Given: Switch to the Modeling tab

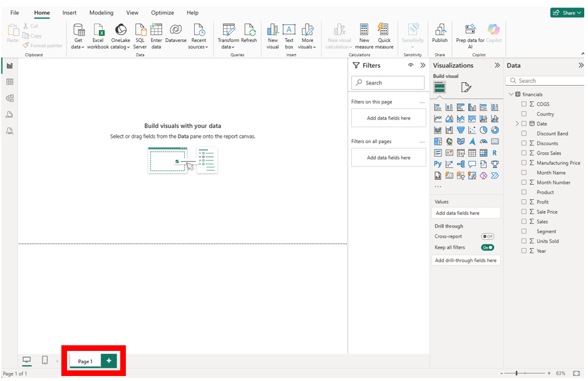Looking at the screenshot, I should coord(101,13).
